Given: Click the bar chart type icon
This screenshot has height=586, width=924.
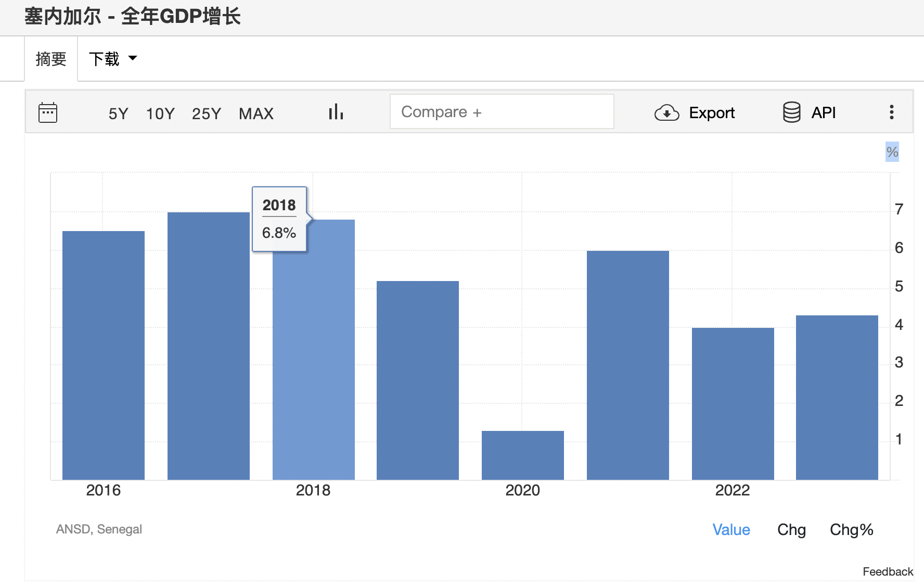Looking at the screenshot, I should click(x=336, y=112).
